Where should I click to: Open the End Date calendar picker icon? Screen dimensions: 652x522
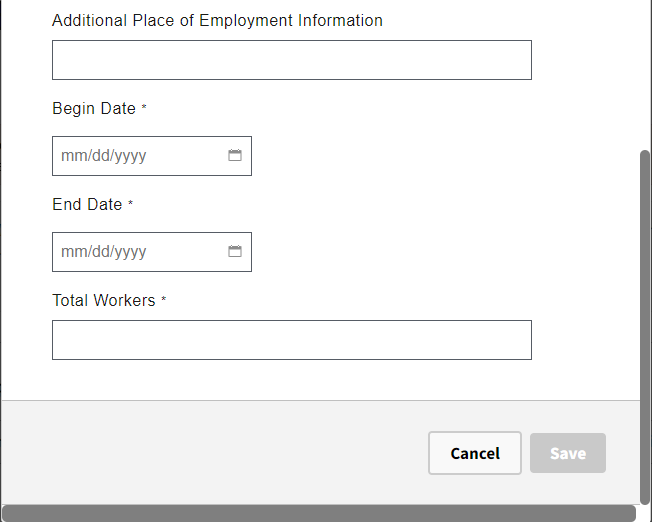[235, 252]
